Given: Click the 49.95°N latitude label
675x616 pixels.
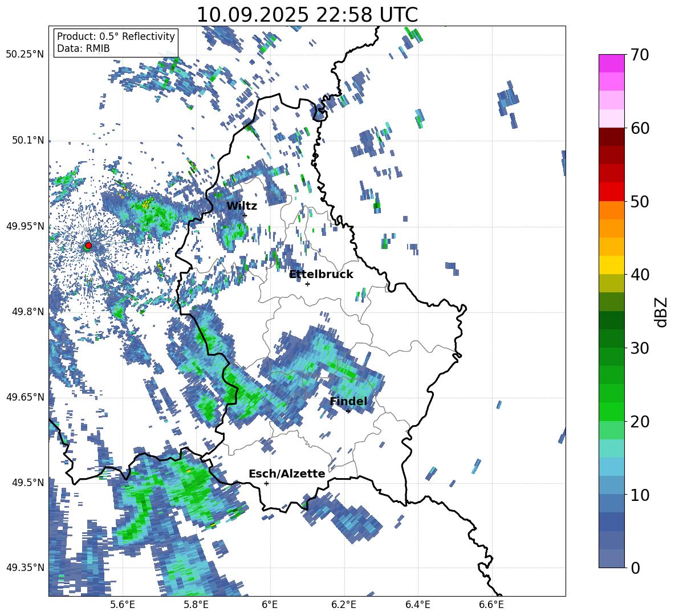Looking at the screenshot, I should tap(25, 226).
